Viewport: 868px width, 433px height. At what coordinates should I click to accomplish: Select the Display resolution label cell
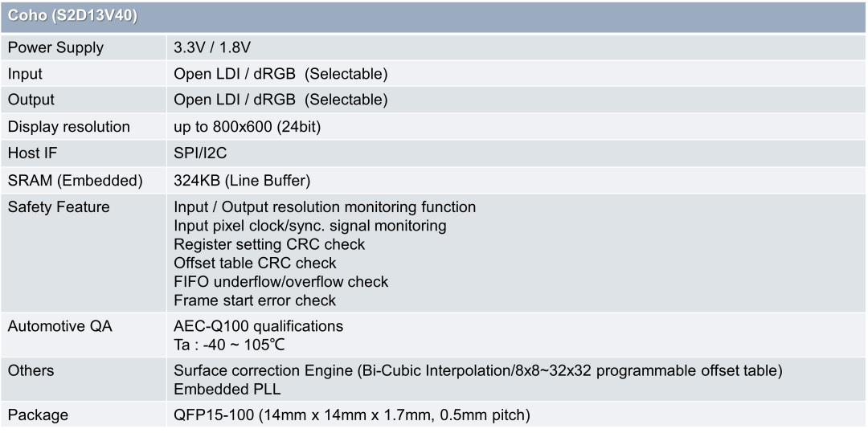(69, 127)
